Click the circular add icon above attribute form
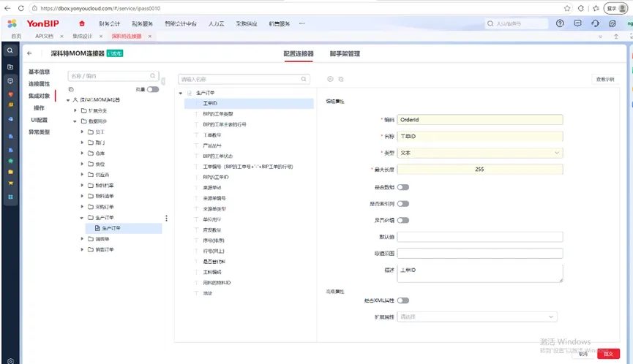The width and height of the screenshot is (633, 364). click(330, 79)
